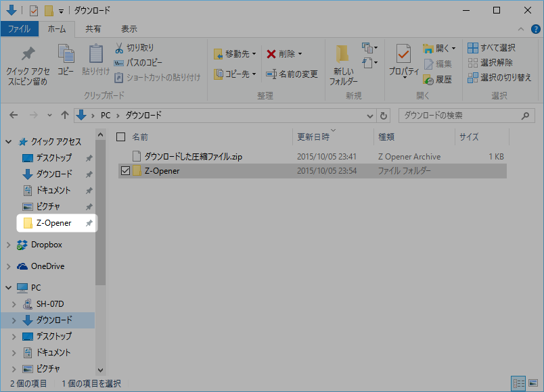Image resolution: width=544 pixels, height=392 pixels.
Task: Click Edit (編集) ribbon button
Action: 438,64
